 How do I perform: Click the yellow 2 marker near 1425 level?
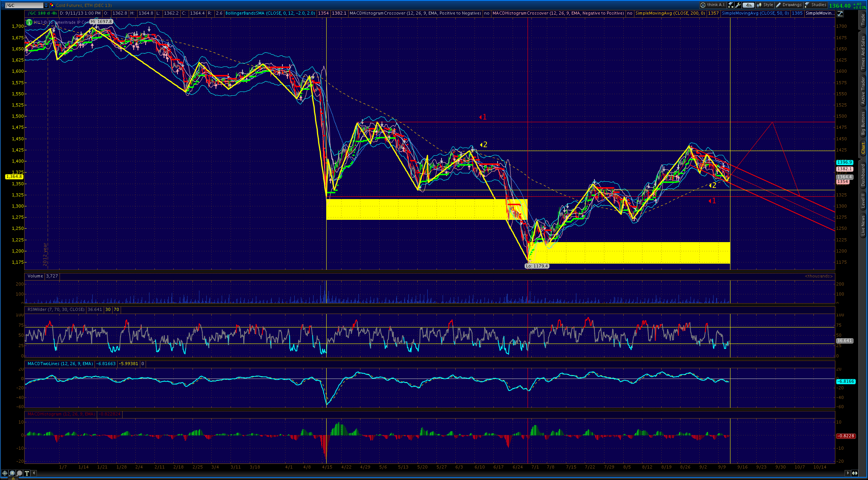pos(483,145)
